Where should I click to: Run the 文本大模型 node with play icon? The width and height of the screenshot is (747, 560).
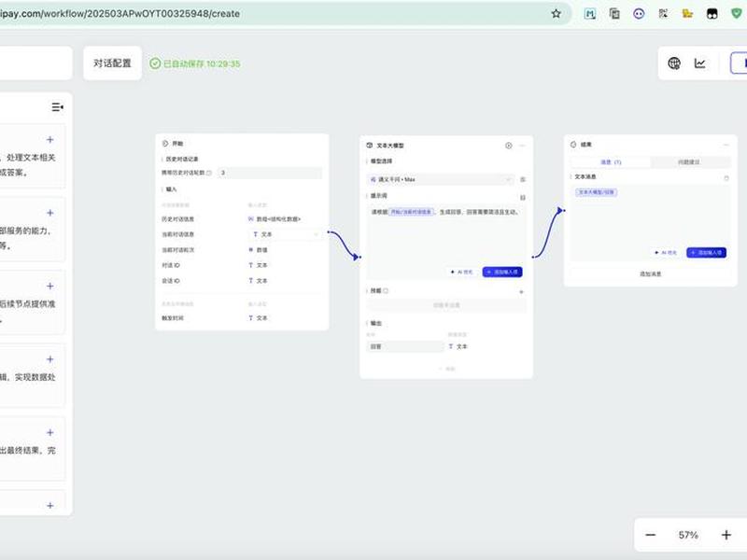[509, 146]
